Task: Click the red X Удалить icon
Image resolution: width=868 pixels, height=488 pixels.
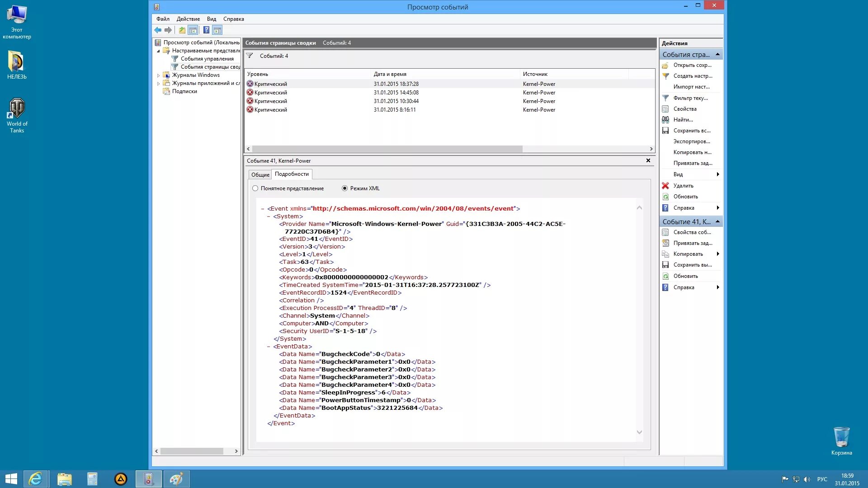Action: 665,186
